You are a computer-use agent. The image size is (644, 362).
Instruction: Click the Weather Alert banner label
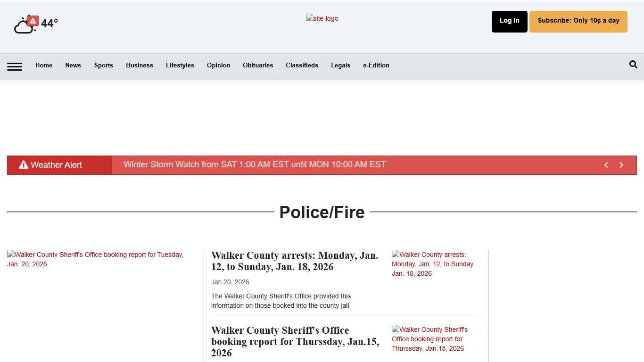point(56,165)
